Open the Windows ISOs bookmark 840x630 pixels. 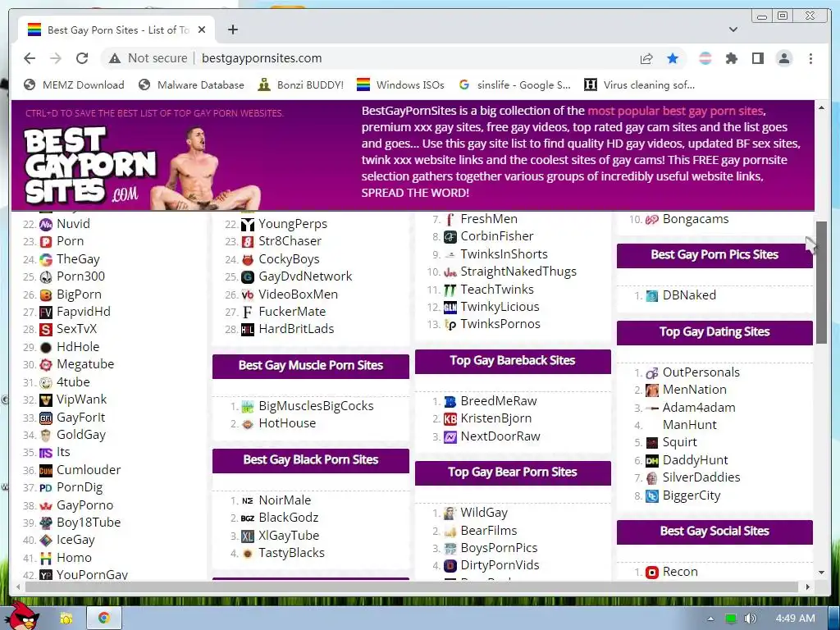tap(400, 84)
